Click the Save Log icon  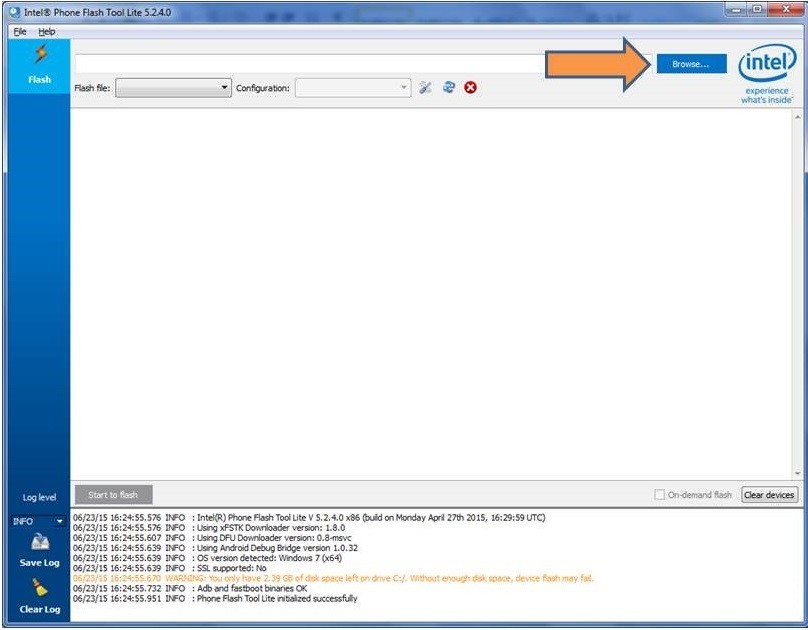[40, 542]
